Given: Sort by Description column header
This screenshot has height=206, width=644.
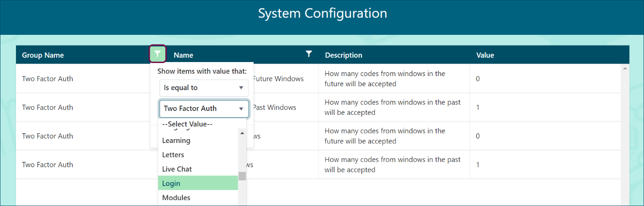Looking at the screenshot, I should pos(343,55).
